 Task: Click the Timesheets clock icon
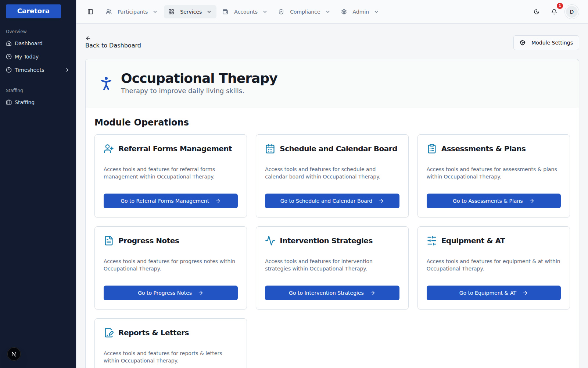click(9, 70)
